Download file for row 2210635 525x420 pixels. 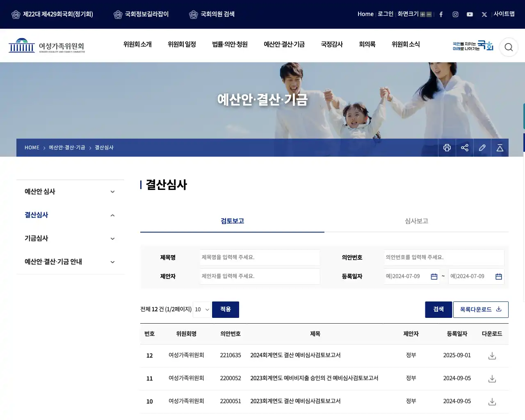point(492,356)
